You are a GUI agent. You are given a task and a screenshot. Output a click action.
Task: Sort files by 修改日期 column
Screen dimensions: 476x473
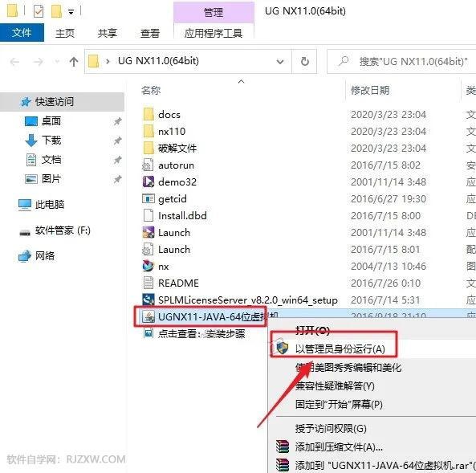tap(370, 90)
